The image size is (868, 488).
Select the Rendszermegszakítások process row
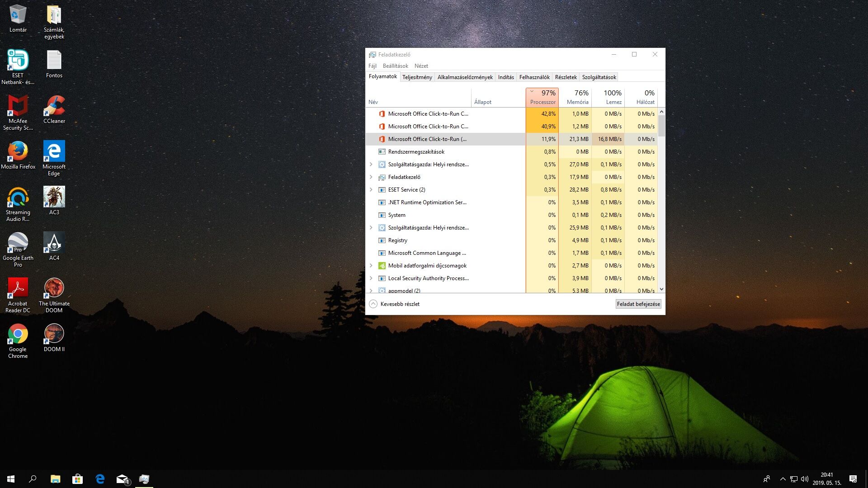416,152
